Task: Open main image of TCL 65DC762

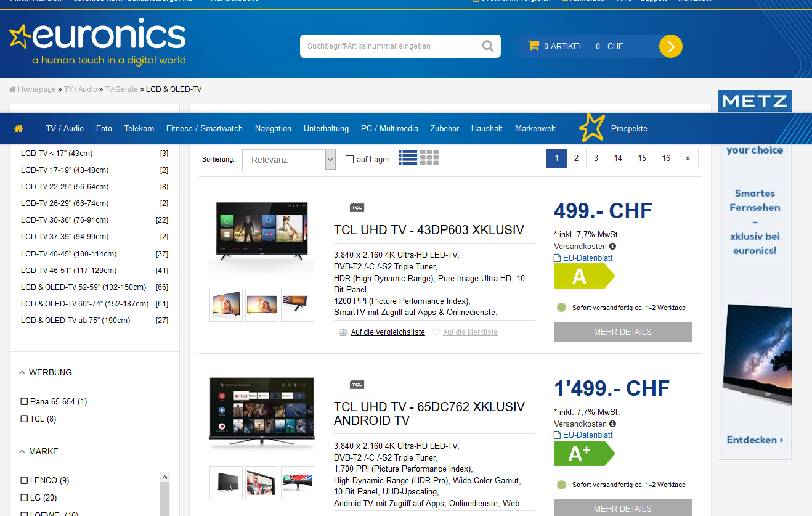Action: click(x=262, y=414)
